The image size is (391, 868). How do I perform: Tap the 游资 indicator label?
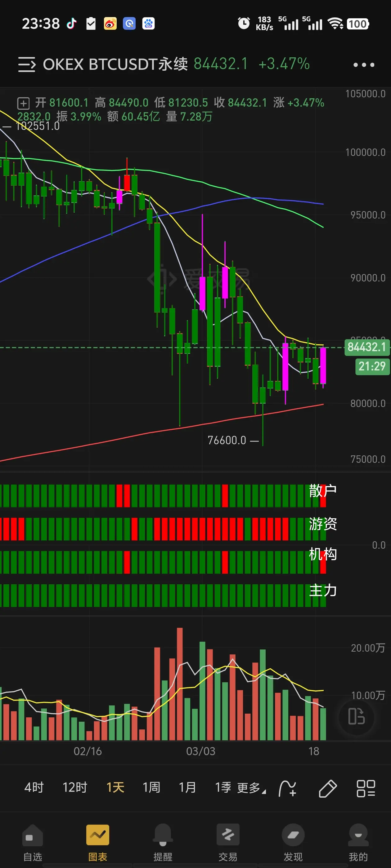point(323,524)
